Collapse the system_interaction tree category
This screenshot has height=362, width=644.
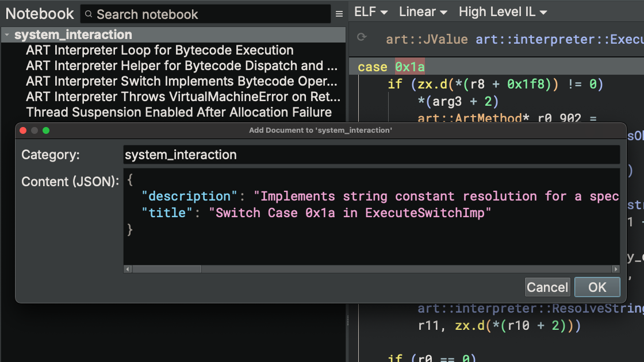7,35
